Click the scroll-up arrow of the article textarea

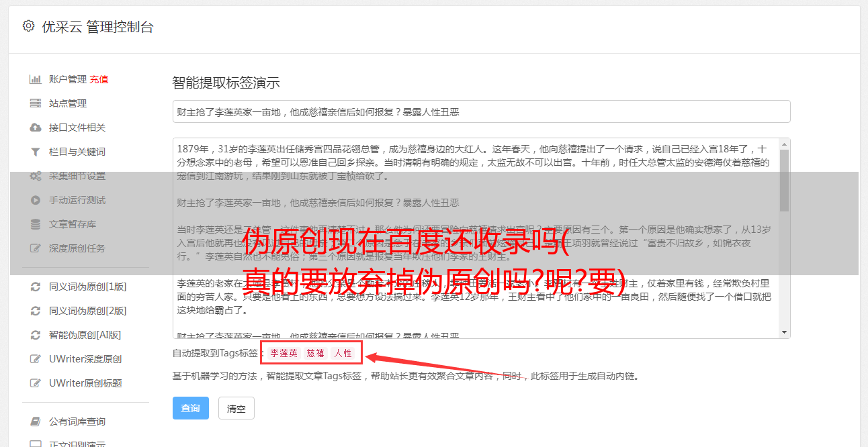[x=784, y=144]
